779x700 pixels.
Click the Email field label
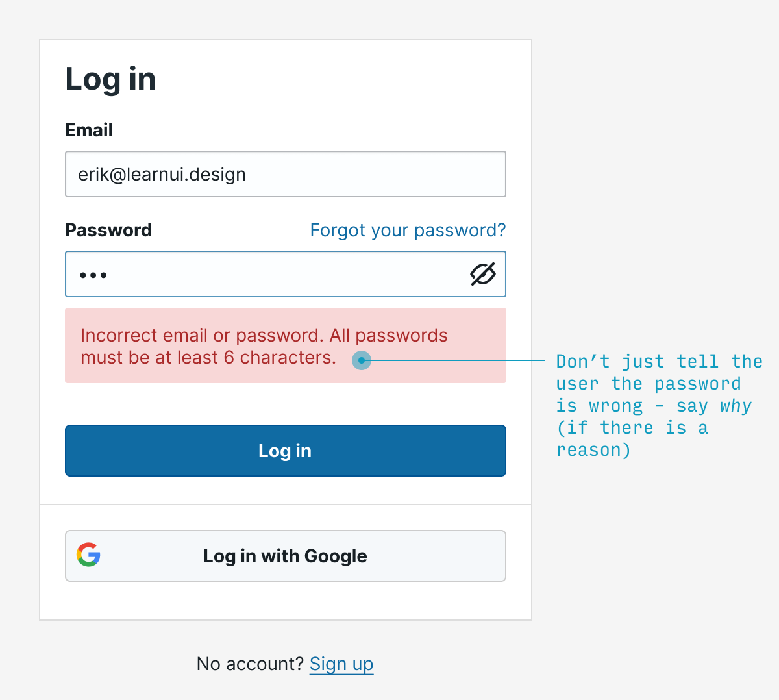89,131
